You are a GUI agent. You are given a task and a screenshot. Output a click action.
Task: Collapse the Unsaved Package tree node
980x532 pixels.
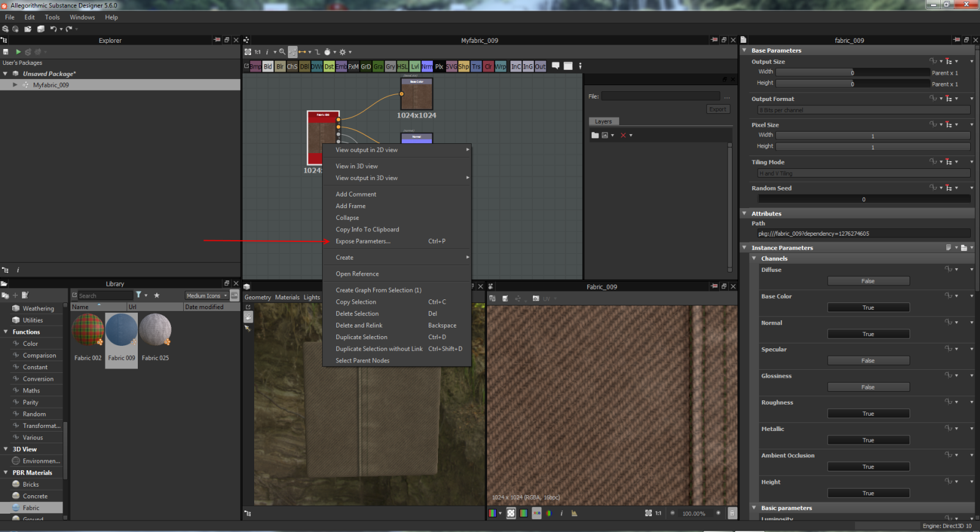tap(6, 73)
